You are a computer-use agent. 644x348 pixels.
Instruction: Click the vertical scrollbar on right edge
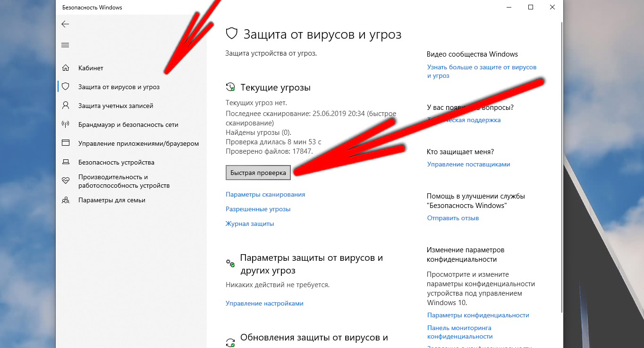click(560, 165)
